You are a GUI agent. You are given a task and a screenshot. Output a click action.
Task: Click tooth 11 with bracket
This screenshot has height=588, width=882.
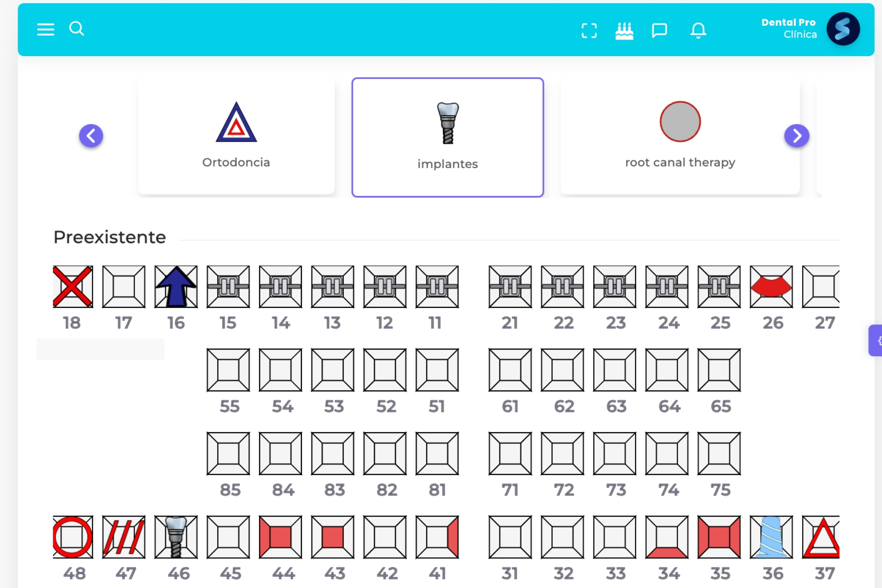(x=437, y=287)
